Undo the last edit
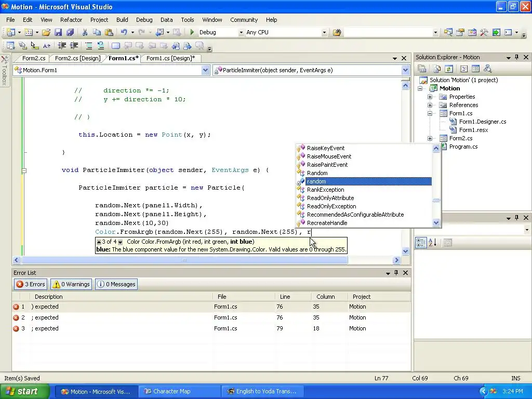Screen dimensions: 532x399 124,32
